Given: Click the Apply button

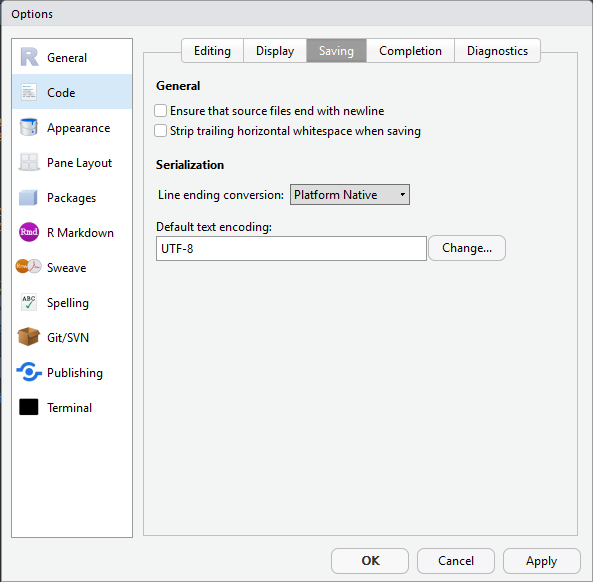Looking at the screenshot, I should point(542,561).
